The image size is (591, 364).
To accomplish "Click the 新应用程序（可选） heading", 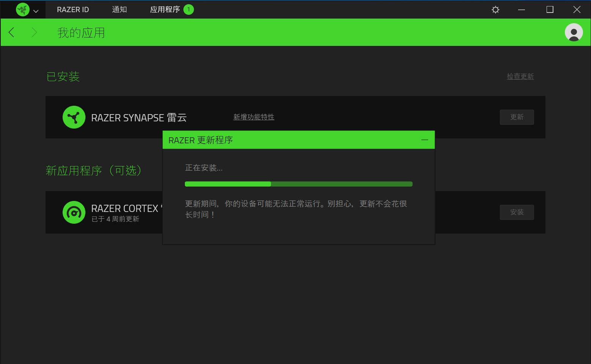I will [x=94, y=171].
